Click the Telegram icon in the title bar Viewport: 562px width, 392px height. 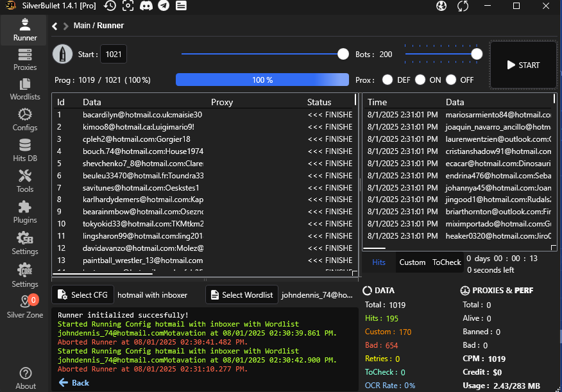click(164, 6)
